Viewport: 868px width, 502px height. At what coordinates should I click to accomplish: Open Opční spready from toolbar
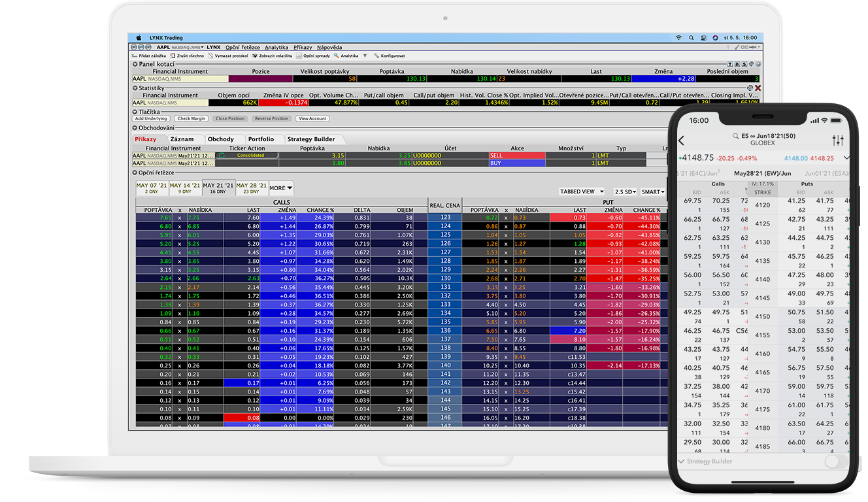click(312, 56)
